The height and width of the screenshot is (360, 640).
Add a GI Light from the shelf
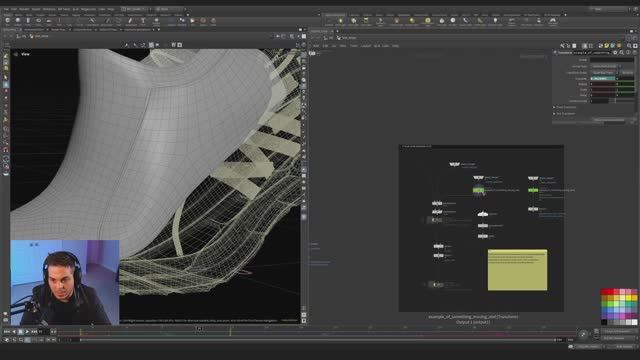[453, 22]
